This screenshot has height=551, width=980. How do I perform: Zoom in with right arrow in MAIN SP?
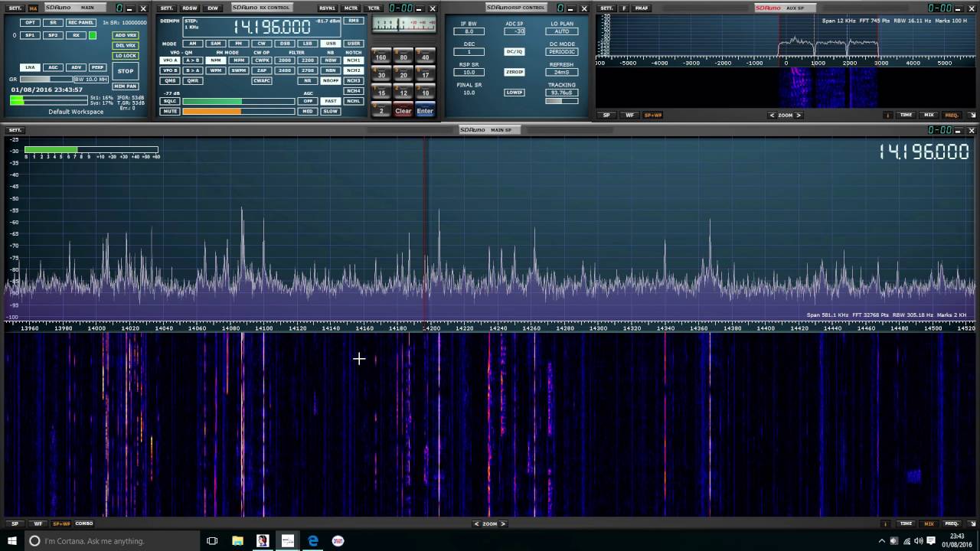click(503, 523)
